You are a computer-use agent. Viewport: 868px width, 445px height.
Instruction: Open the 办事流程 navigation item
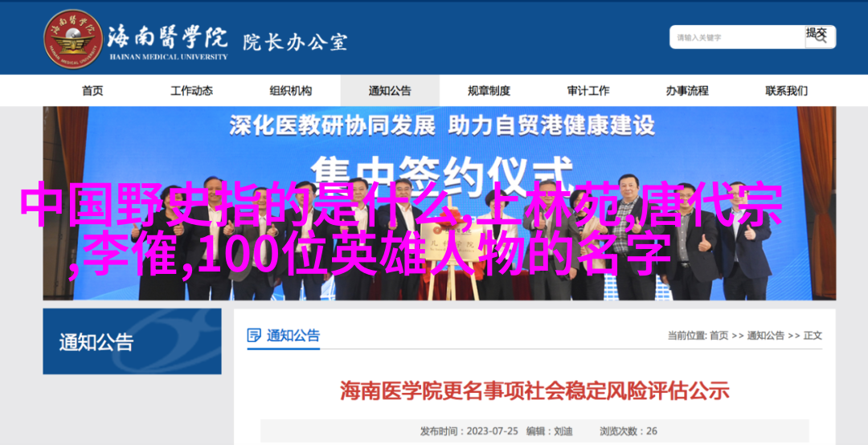coord(687,91)
